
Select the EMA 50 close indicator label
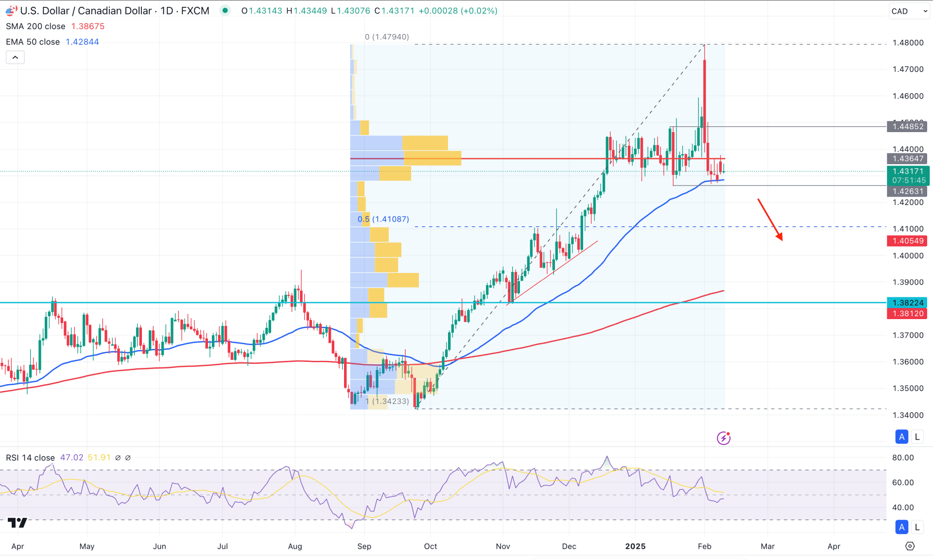(33, 42)
